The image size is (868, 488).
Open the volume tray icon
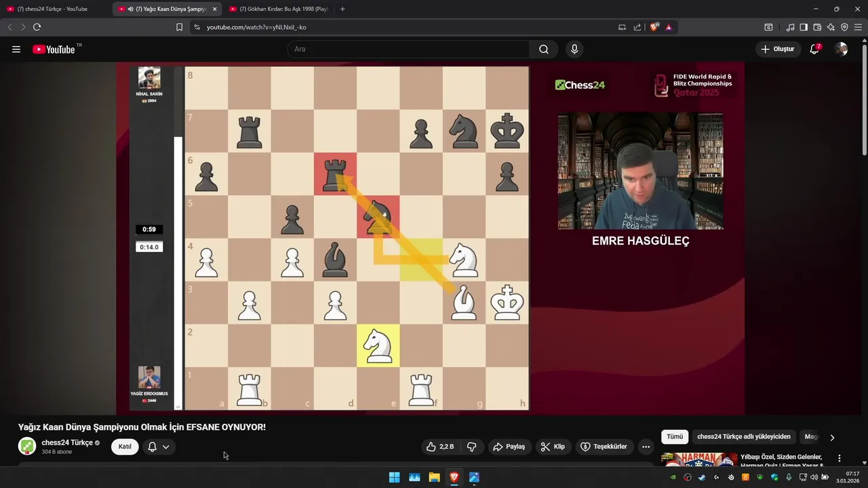(814, 477)
